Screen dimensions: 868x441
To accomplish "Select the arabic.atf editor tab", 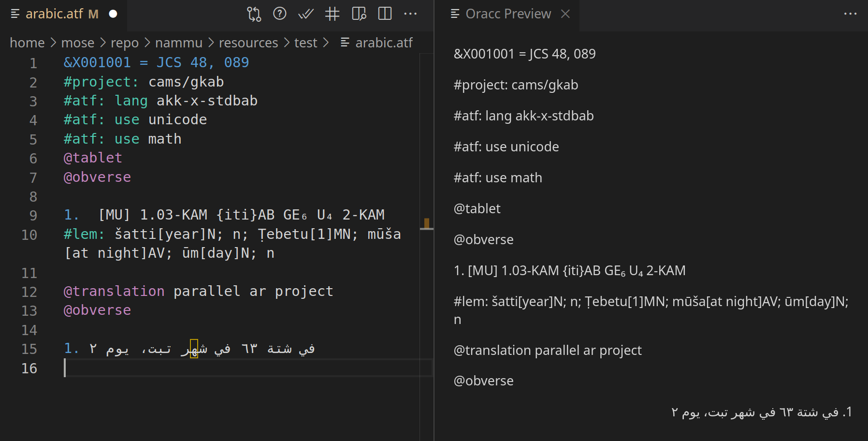I will click(x=55, y=14).
